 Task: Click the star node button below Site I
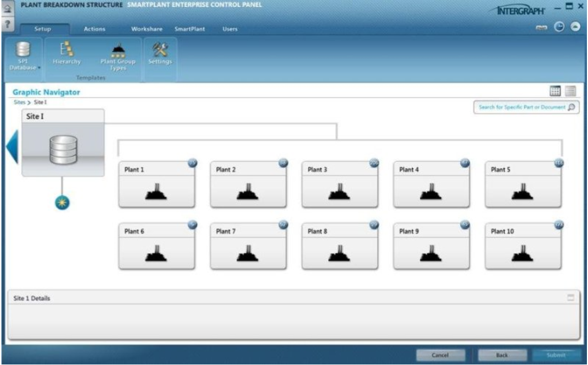coord(62,203)
